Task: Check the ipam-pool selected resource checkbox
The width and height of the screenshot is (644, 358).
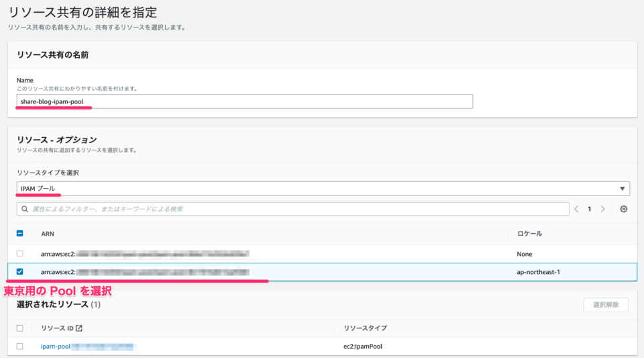Action: [x=19, y=346]
